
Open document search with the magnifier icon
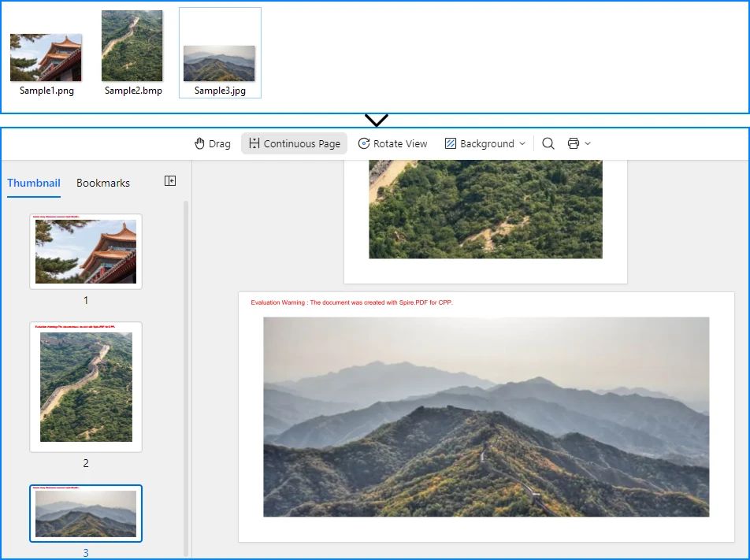coord(548,143)
